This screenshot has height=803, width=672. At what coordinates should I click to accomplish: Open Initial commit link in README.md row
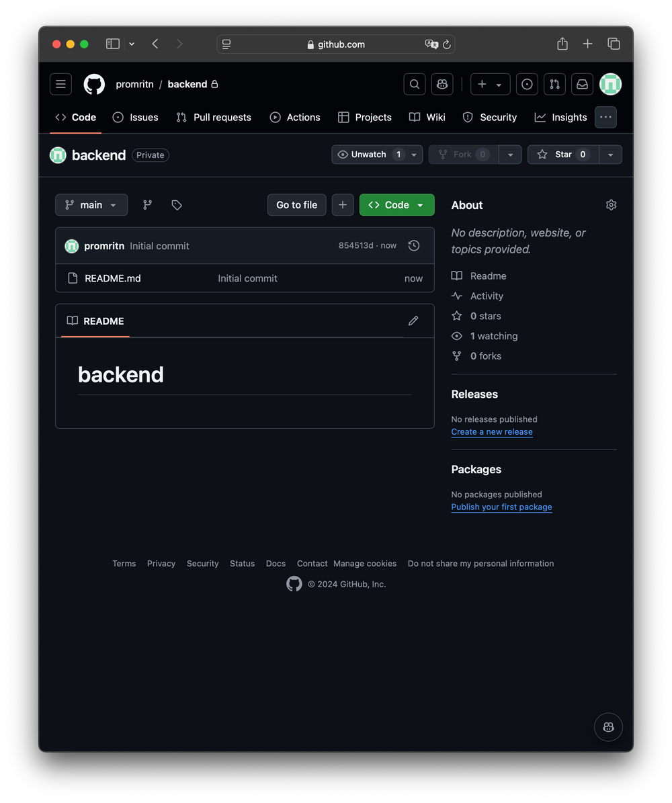[247, 278]
